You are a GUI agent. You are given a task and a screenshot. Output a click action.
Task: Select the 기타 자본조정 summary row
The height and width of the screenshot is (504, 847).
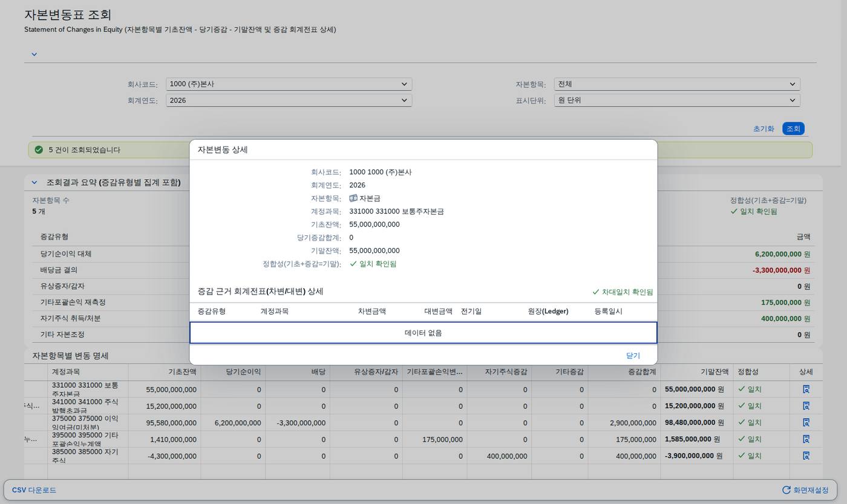point(423,335)
